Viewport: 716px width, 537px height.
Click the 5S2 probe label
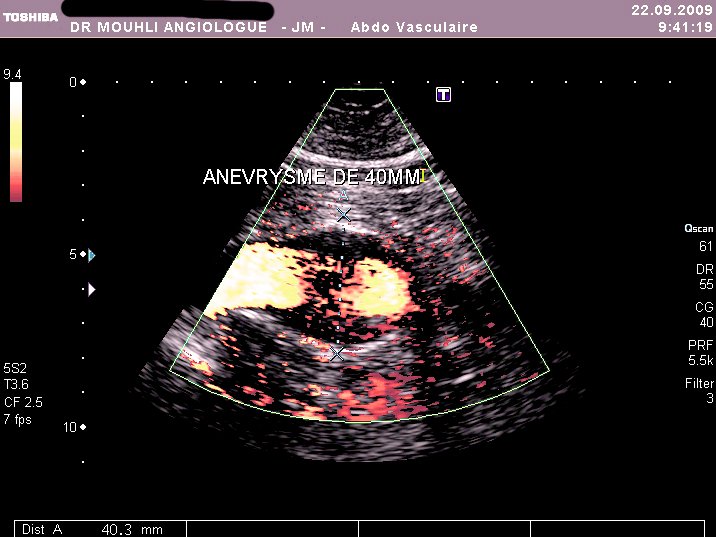[15, 368]
